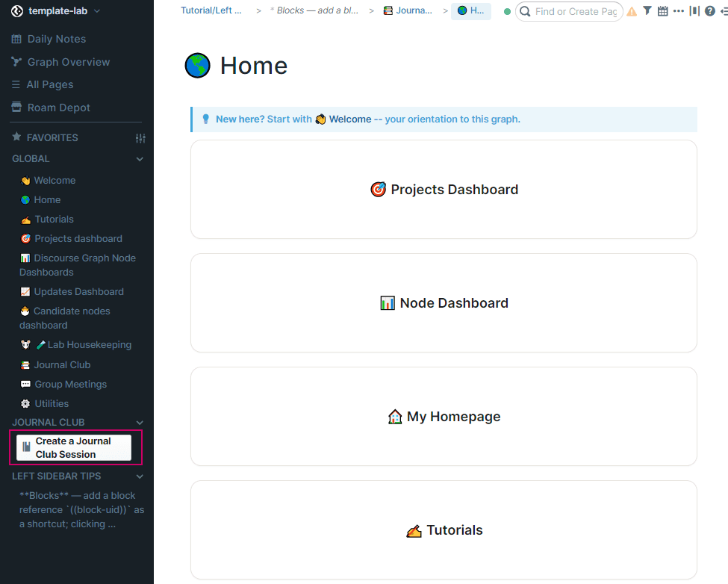
Task: Open Updates Dashboard in sidebar
Action: click(x=72, y=291)
